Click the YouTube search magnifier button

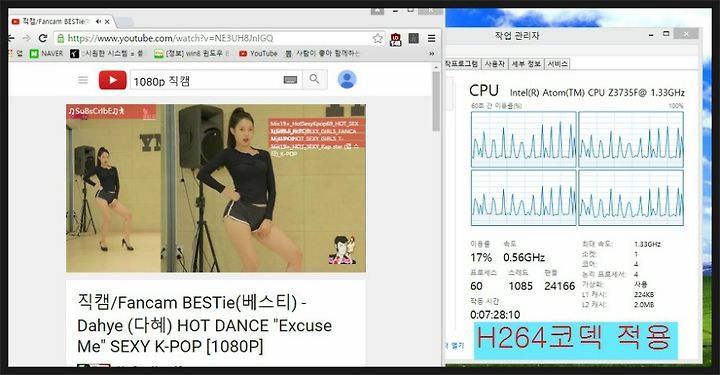315,79
